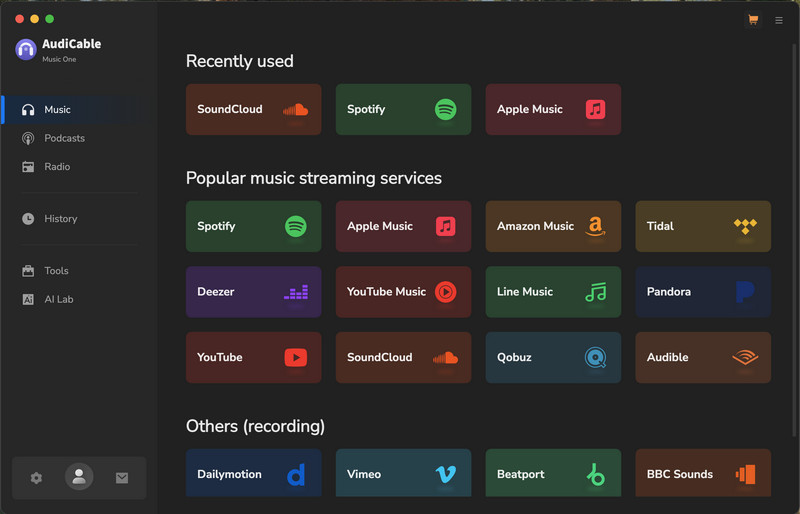The image size is (800, 514).
Task: Open the YouTube Music card
Action: [404, 292]
